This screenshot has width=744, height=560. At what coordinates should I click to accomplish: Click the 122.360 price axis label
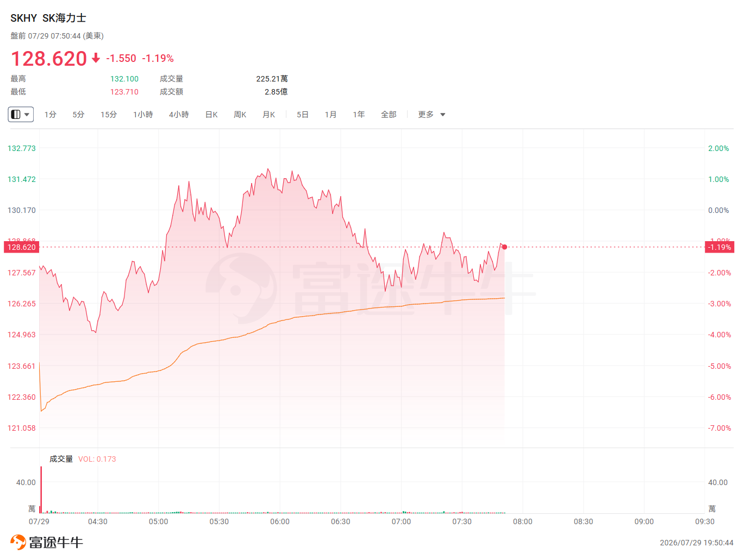(22, 397)
